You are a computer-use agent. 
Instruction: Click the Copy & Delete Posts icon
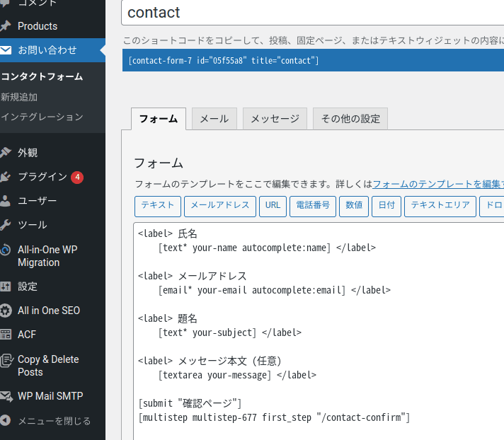6,360
